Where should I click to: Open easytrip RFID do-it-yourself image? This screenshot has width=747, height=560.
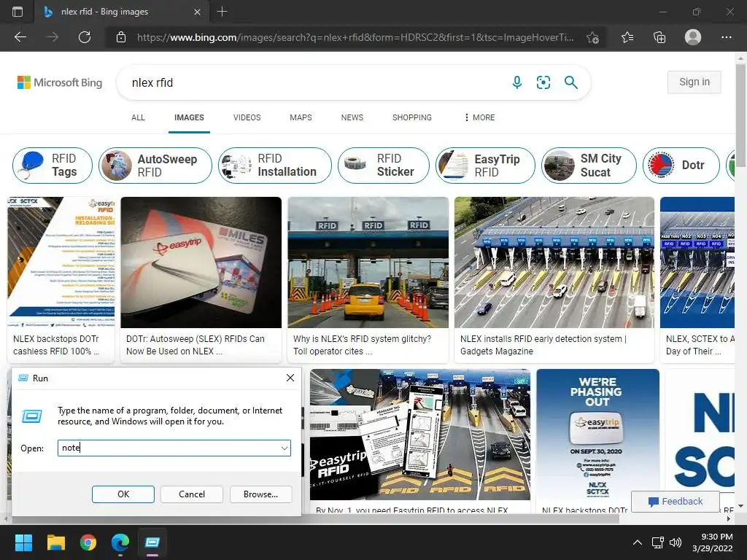pyautogui.click(x=420, y=435)
